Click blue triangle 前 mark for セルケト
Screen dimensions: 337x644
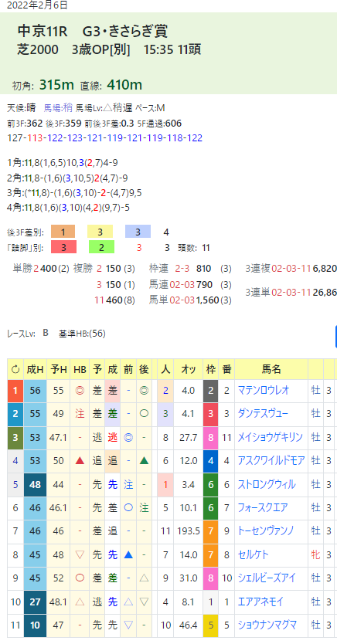128,554
